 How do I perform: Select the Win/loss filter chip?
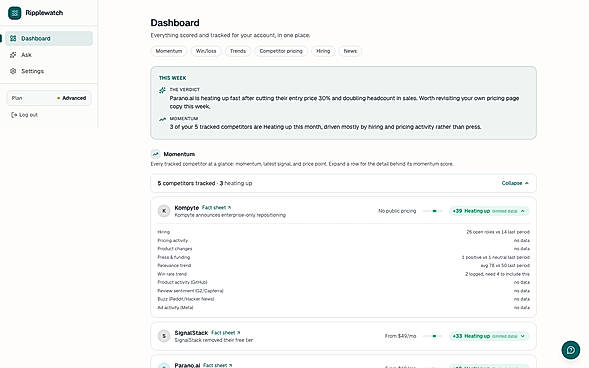click(206, 51)
